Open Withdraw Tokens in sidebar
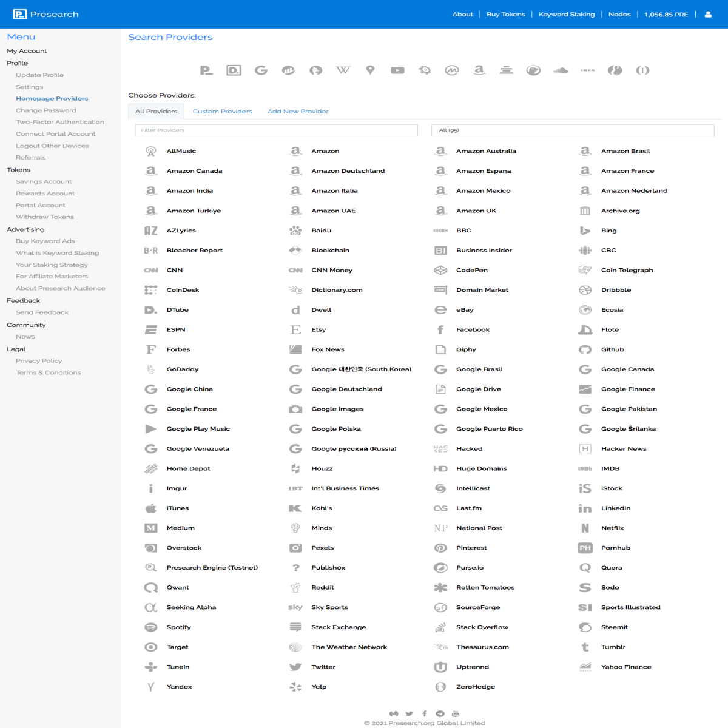This screenshot has height=728, width=728. pyautogui.click(x=45, y=217)
